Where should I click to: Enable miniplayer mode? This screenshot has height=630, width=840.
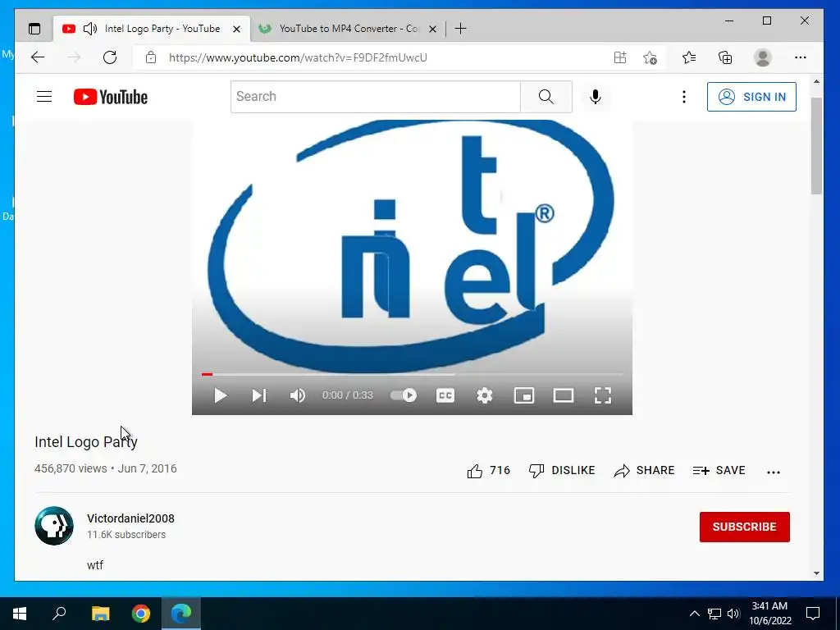524,395
